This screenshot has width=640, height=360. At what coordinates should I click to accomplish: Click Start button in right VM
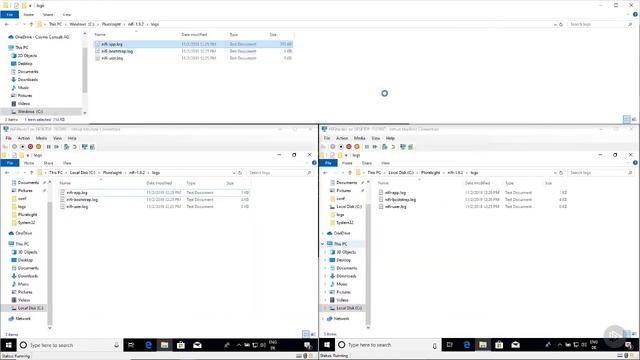pos(327,345)
